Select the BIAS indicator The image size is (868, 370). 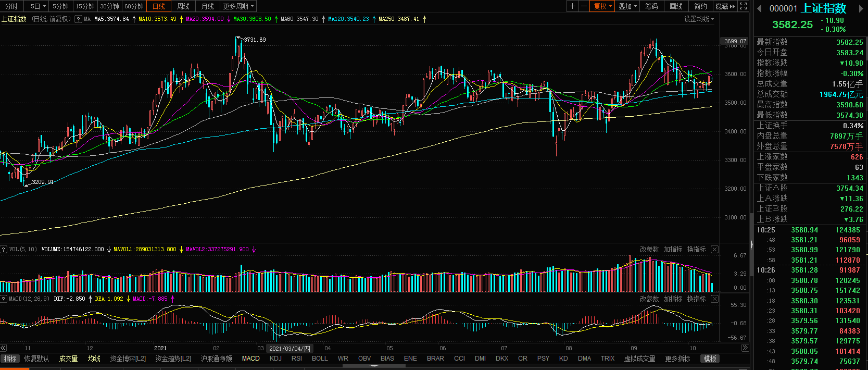[387, 359]
